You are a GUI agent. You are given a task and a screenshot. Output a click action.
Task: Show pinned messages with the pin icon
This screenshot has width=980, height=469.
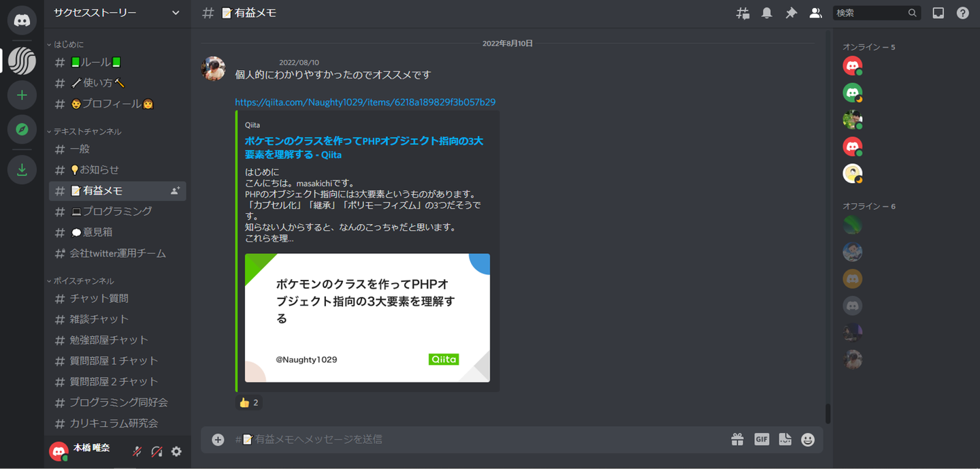coord(791,13)
